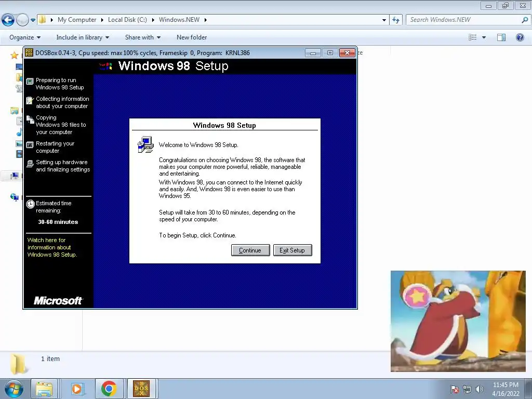The height and width of the screenshot is (399, 532).
Task: Expand the arrow after Local Disk (C:)
Action: tap(153, 20)
